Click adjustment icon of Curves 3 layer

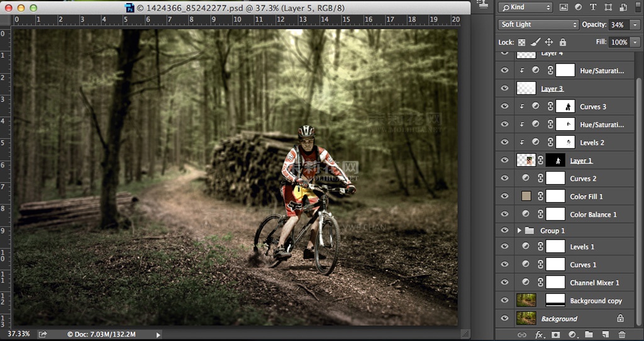[x=536, y=106]
